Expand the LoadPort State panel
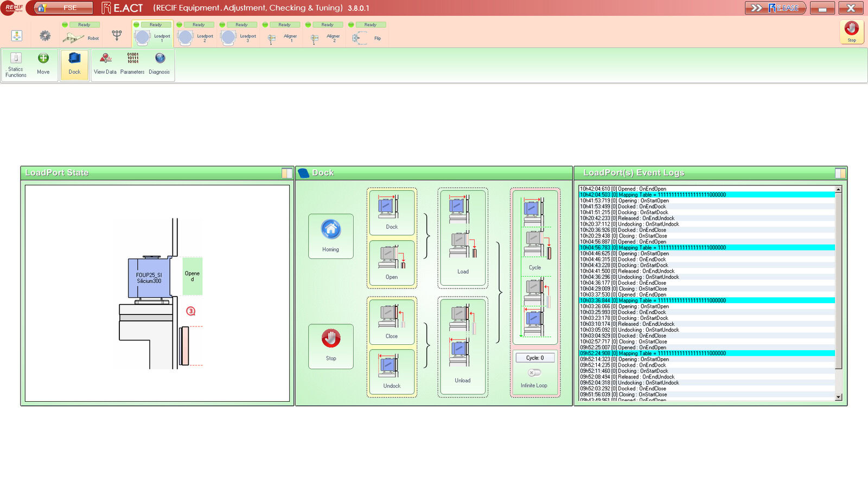The image size is (868, 488). (287, 174)
